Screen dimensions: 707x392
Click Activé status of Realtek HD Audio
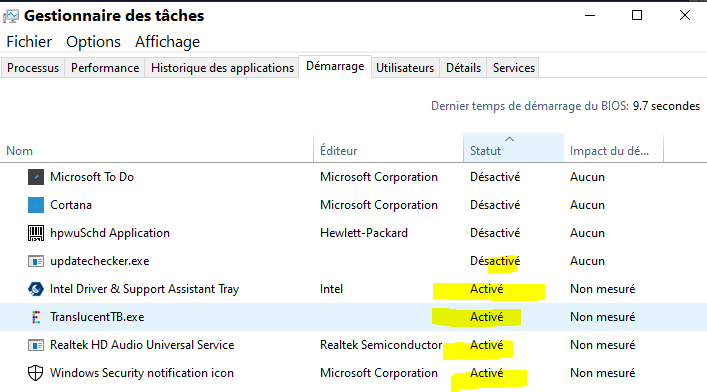(487, 345)
